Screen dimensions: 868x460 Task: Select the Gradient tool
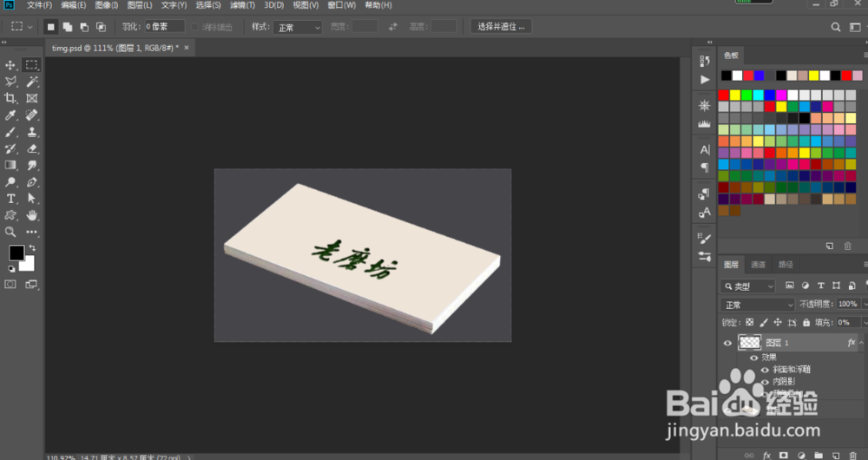10,165
